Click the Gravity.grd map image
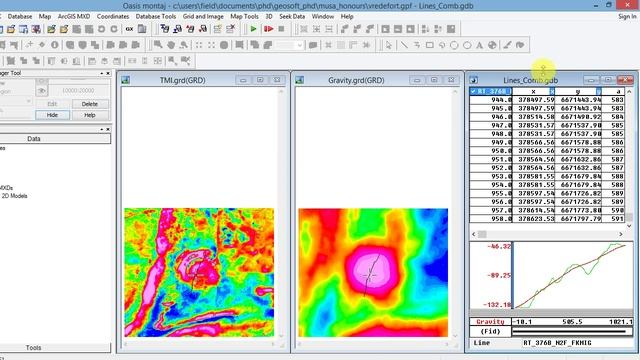This screenshot has width=640, height=360. (x=373, y=273)
